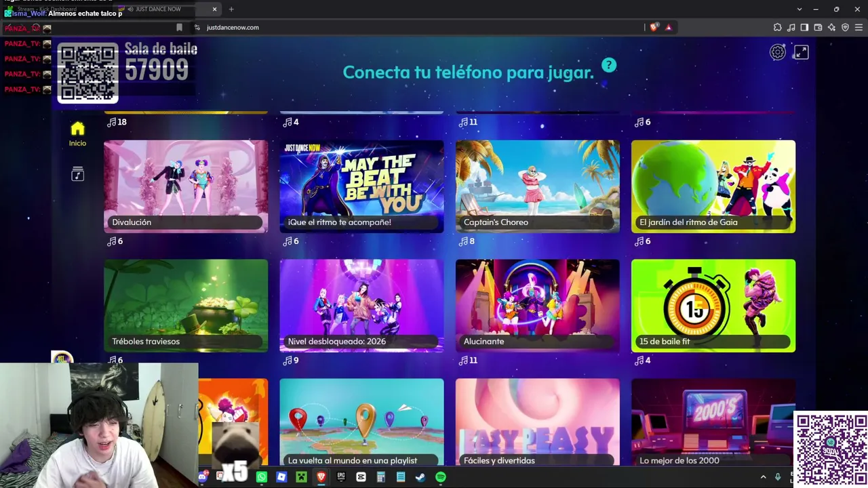Open Lo mejor de los 2000 playlist
Screen dimensions: 868x488
pos(712,422)
